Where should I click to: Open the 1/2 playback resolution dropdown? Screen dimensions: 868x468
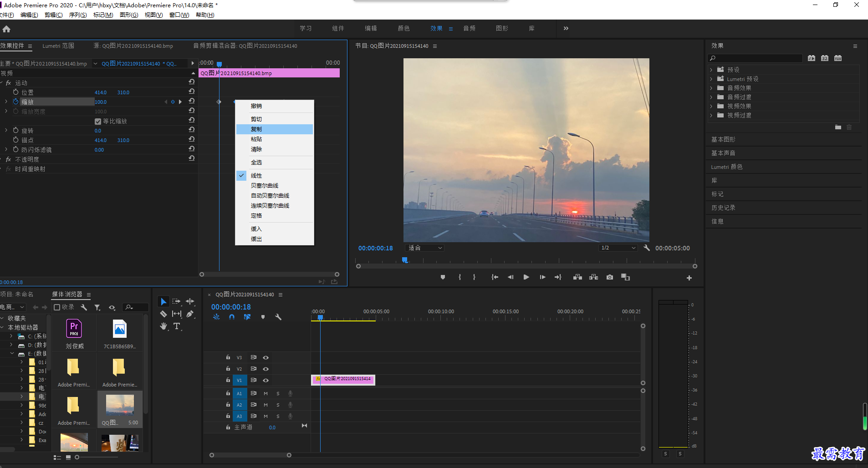[x=618, y=248]
